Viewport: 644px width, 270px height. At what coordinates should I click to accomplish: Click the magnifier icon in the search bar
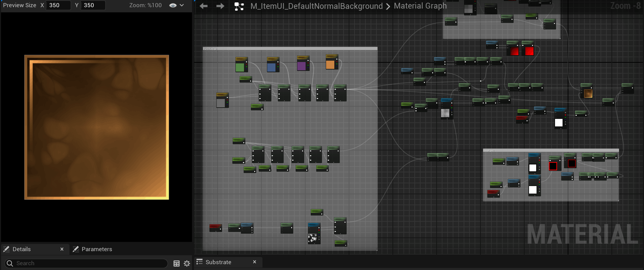coord(10,263)
